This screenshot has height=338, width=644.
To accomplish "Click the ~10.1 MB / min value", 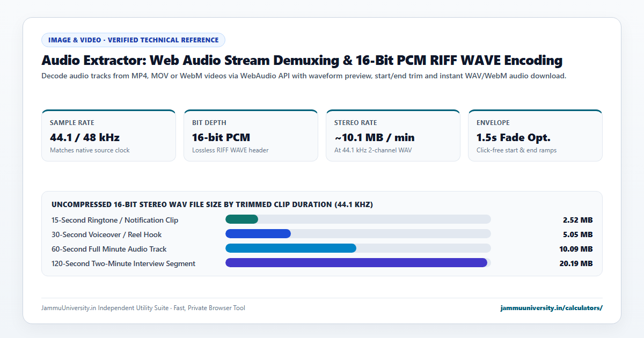I will [375, 137].
